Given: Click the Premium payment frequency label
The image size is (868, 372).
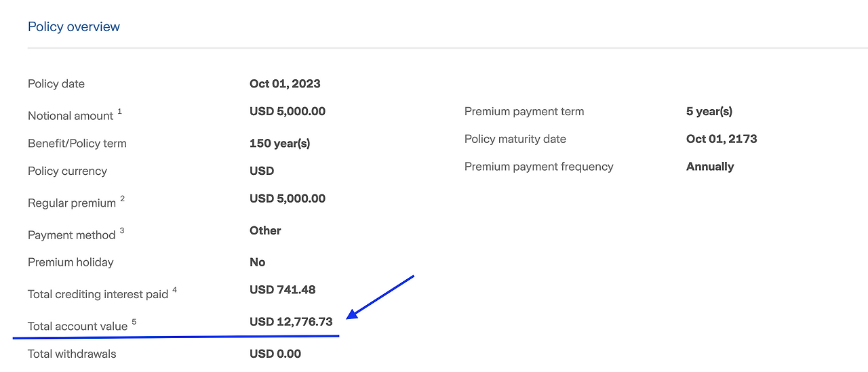Looking at the screenshot, I should click(538, 167).
